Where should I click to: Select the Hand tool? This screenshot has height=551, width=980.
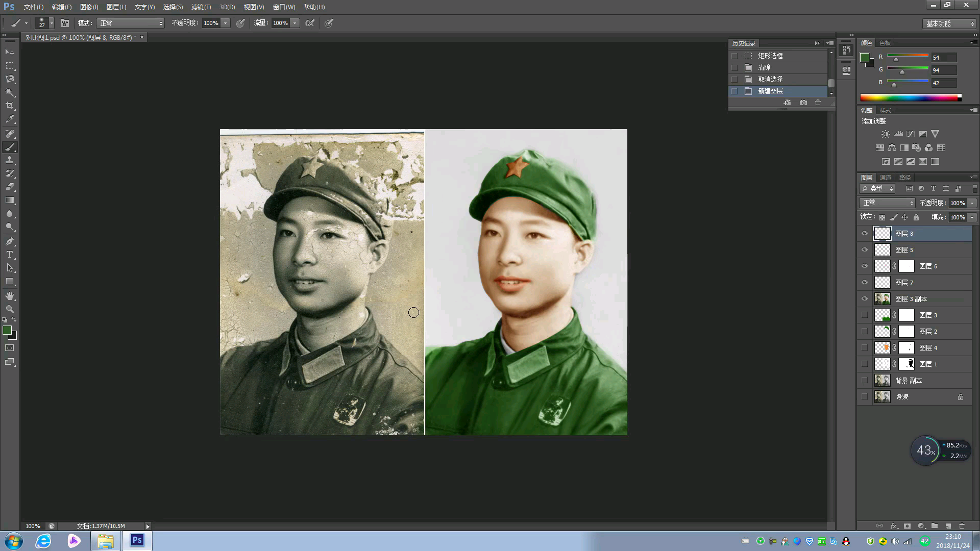(x=10, y=296)
